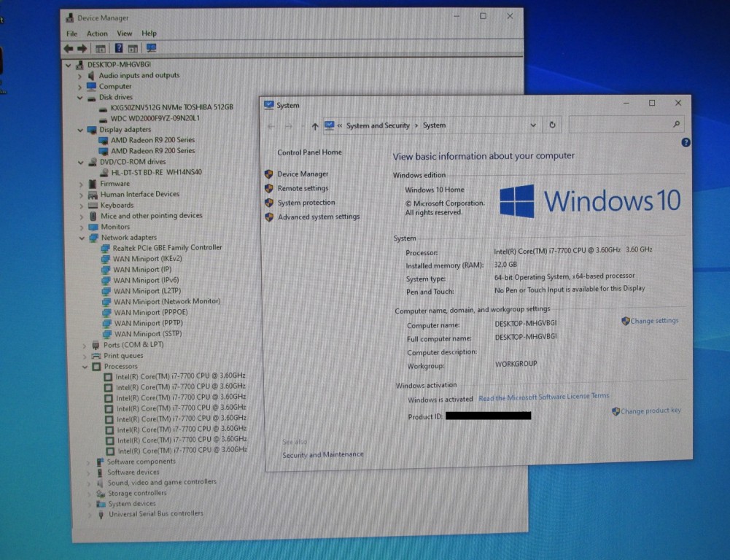Expand the Ports (COM & LPT) category
This screenshot has width=730, height=560.
point(85,346)
